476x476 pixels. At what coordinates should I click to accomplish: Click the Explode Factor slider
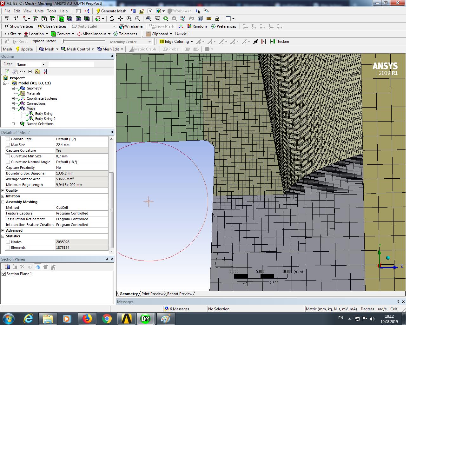coord(84,41)
